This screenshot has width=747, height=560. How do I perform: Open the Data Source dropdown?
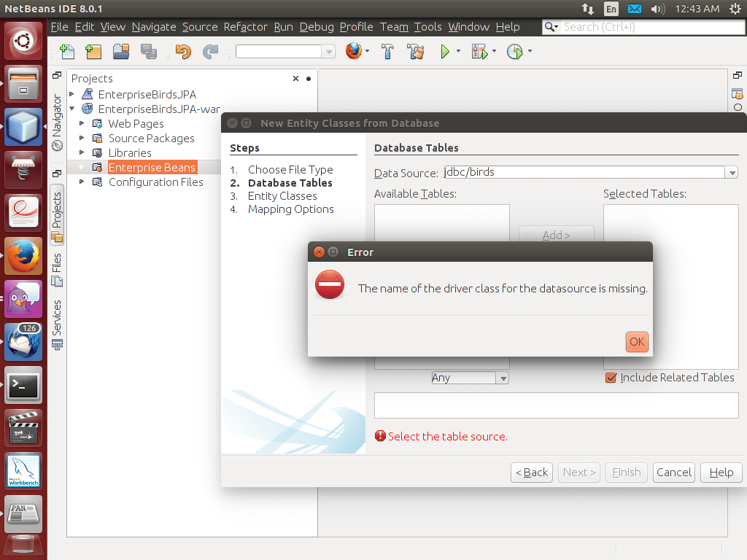(x=732, y=172)
